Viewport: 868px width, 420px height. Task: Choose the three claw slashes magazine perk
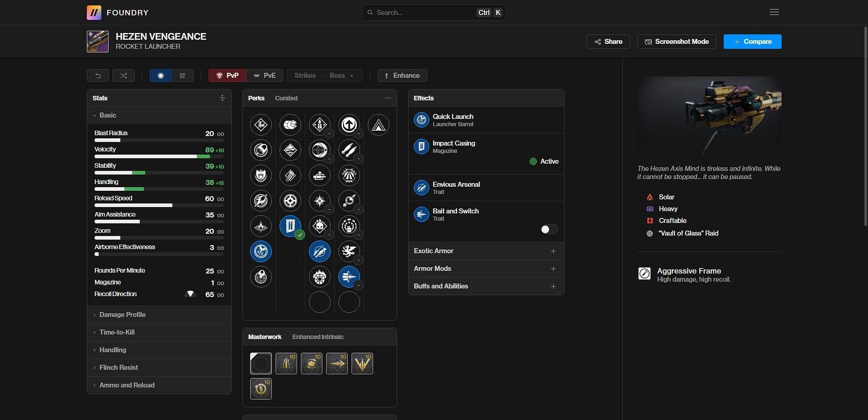[x=290, y=175]
